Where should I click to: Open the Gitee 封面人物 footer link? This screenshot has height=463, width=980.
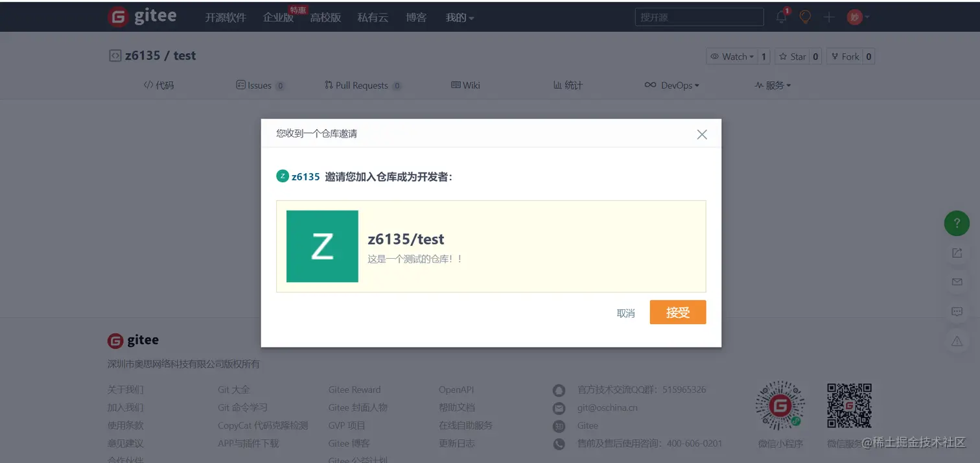point(358,408)
